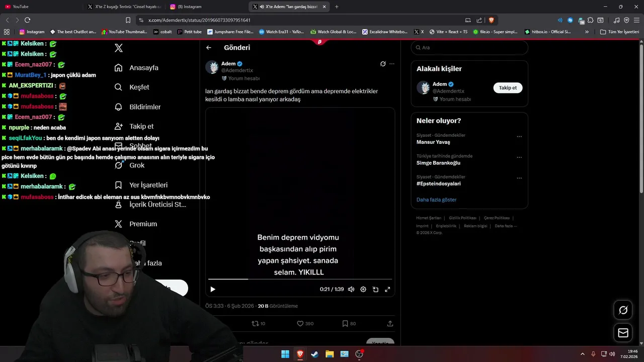Bookmark this page with the bookmark icon

(128, 20)
